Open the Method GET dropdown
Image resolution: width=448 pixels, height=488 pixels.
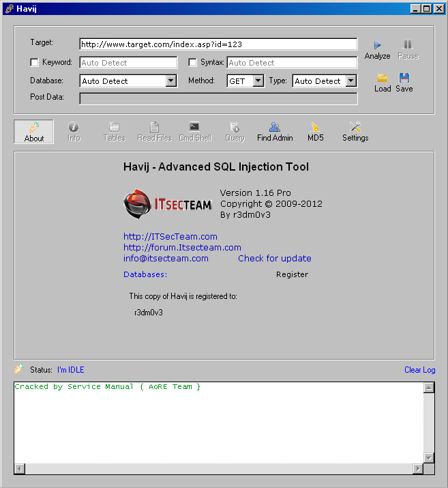coord(258,81)
